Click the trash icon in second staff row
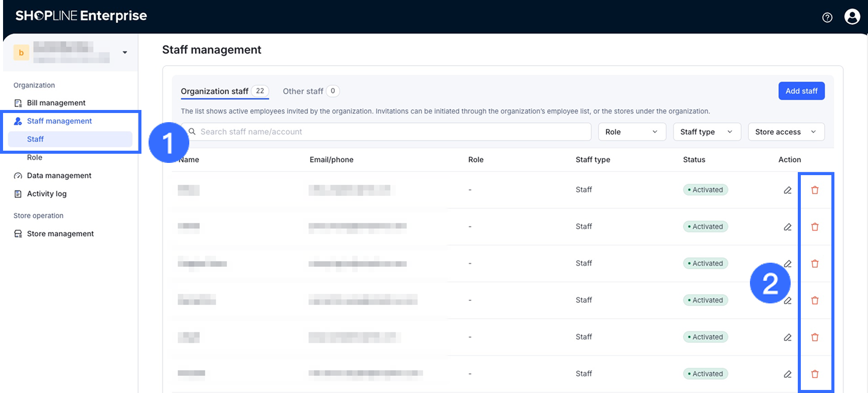 point(815,227)
